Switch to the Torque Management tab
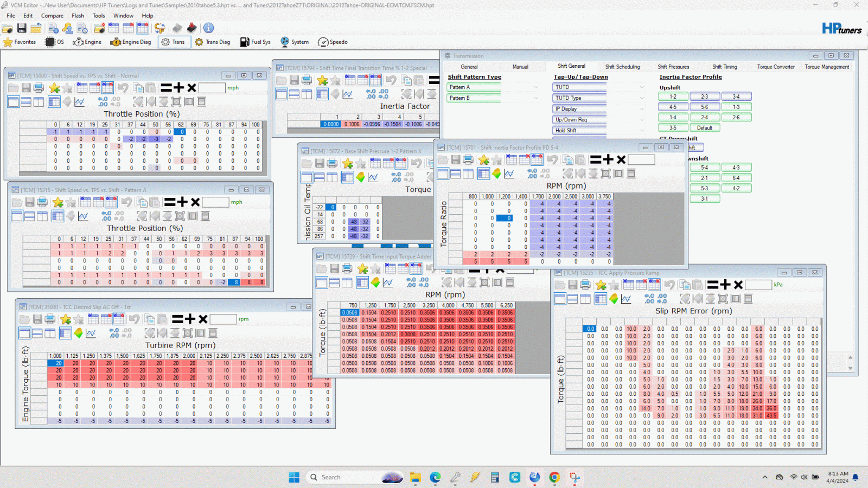Screen dimensions: 868x488 point(827,67)
